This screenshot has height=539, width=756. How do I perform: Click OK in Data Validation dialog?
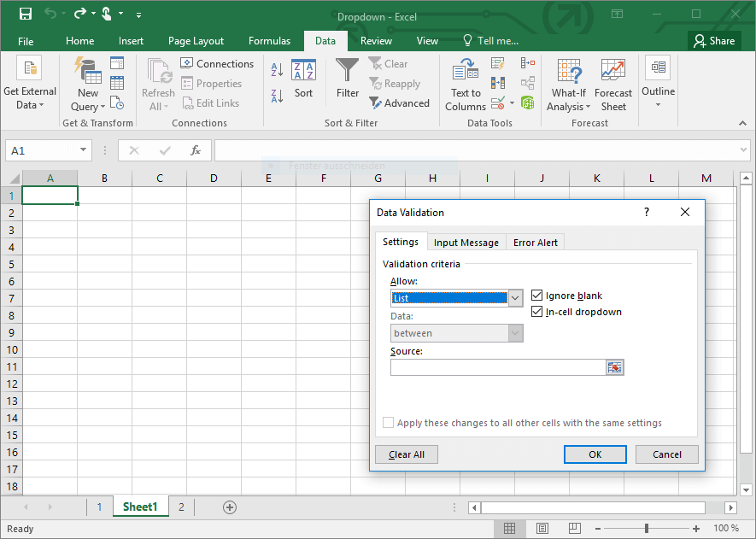(x=595, y=454)
